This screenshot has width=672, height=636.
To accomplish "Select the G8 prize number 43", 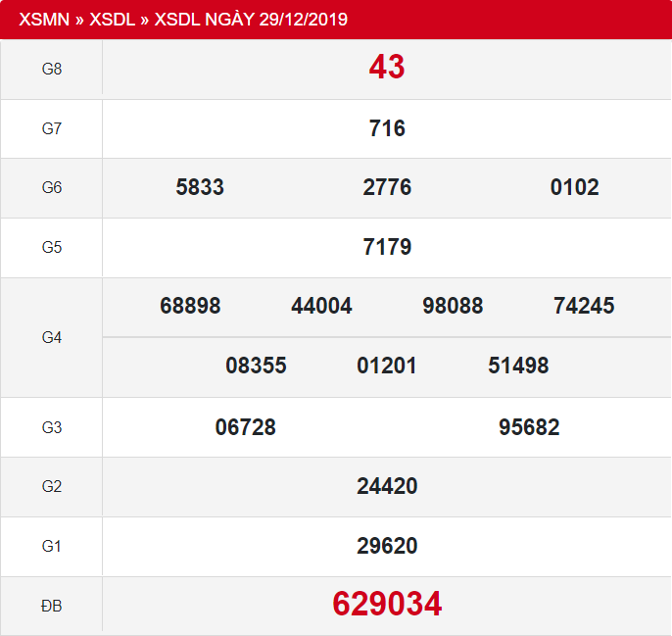I will click(x=387, y=68).
